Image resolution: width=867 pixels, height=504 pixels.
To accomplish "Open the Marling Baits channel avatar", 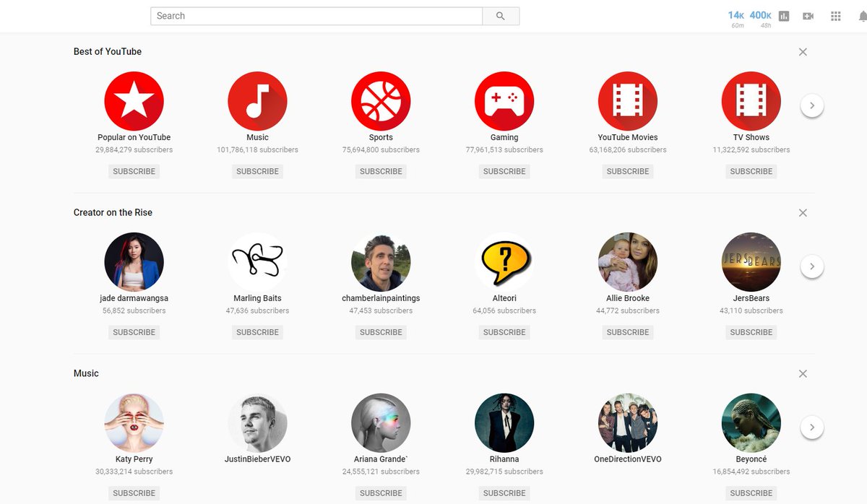I will 257,262.
